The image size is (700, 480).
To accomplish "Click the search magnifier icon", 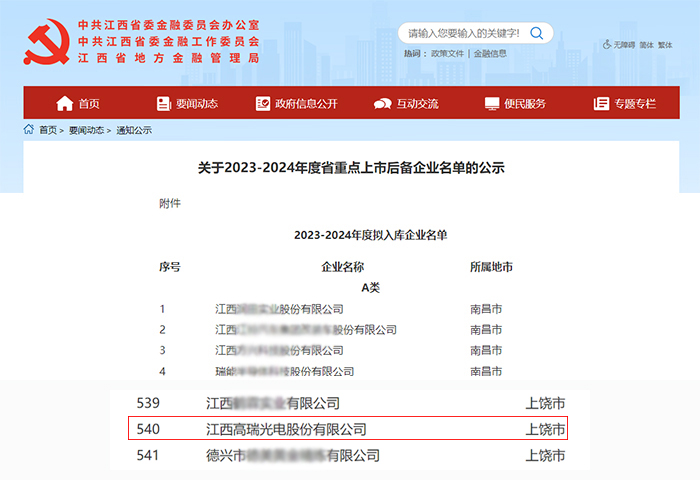I will click(537, 33).
